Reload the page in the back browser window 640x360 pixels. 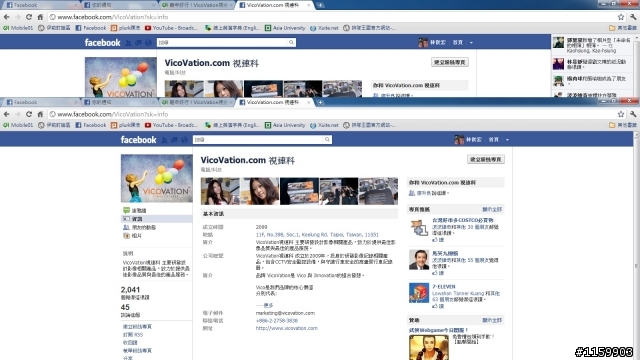[29, 17]
